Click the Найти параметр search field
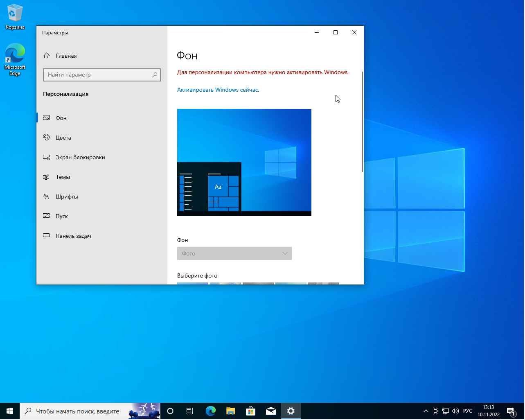Image resolution: width=525 pixels, height=420 pixels. (x=101, y=75)
